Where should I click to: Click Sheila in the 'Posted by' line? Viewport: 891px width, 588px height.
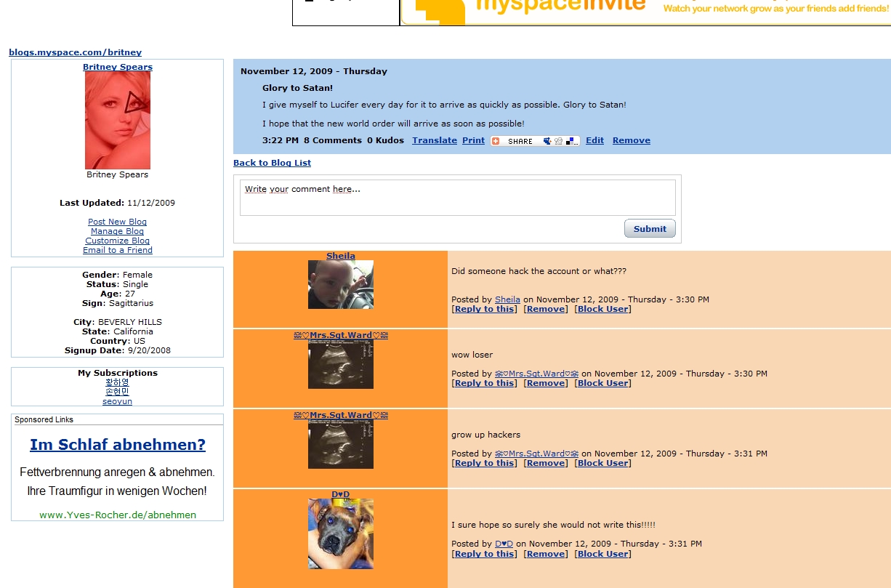click(507, 299)
